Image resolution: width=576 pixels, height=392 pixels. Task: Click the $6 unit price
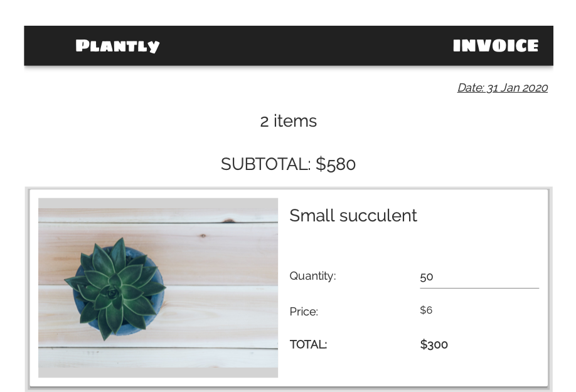426,310
